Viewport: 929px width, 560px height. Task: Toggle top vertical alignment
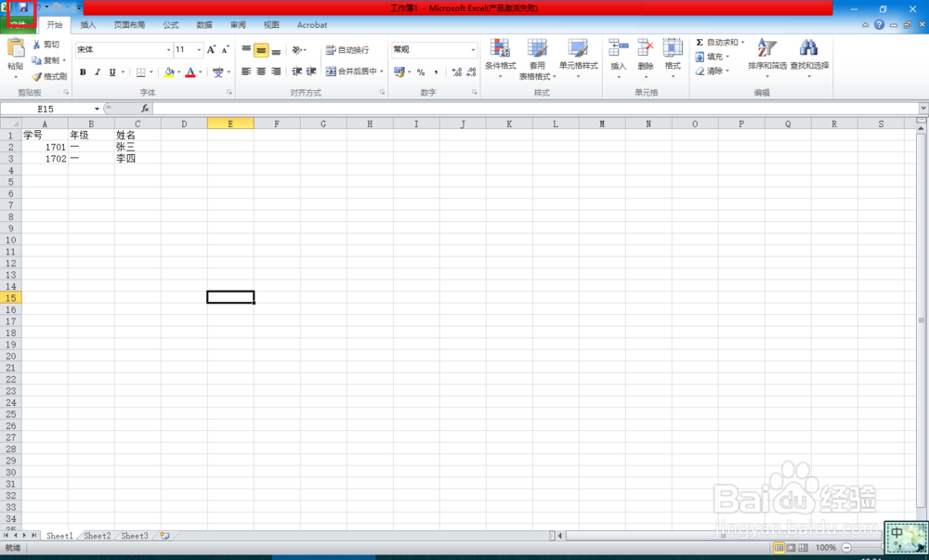[246, 50]
